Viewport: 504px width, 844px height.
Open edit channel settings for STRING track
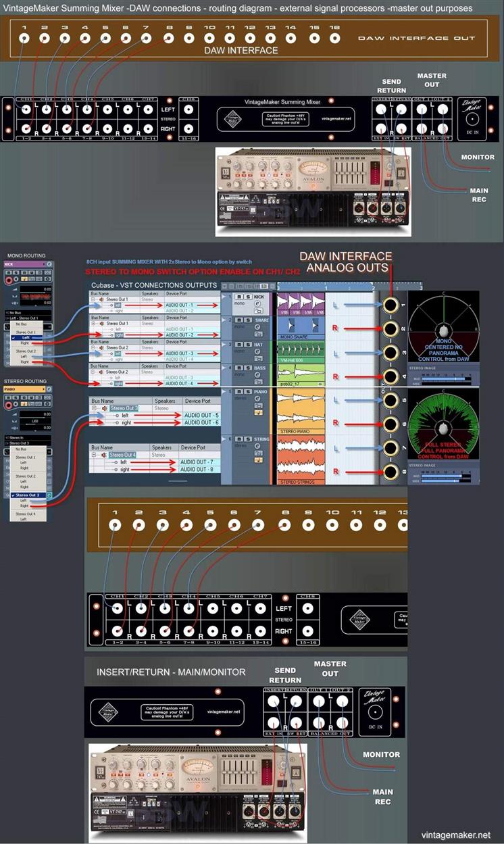tap(259, 447)
